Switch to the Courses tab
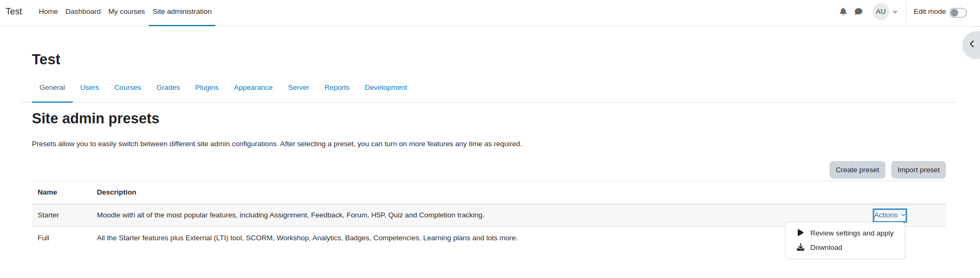 [128, 88]
